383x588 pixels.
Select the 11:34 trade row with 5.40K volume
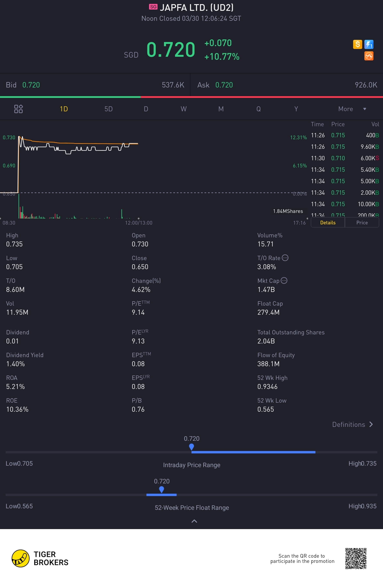(345, 170)
